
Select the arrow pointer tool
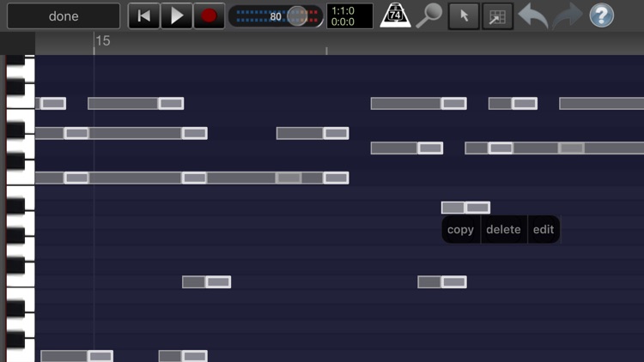pos(464,16)
